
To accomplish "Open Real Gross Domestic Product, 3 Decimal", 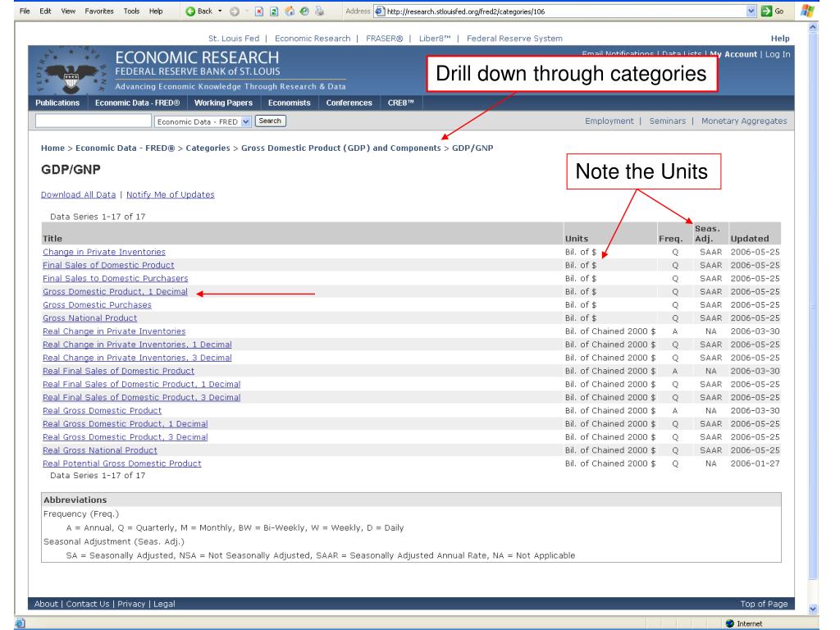I will (126, 437).
